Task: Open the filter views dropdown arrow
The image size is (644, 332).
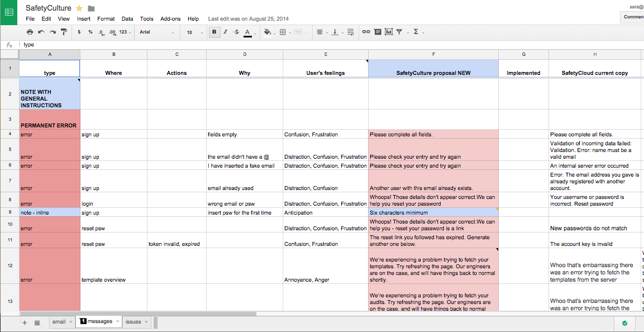Action: pyautogui.click(x=407, y=32)
